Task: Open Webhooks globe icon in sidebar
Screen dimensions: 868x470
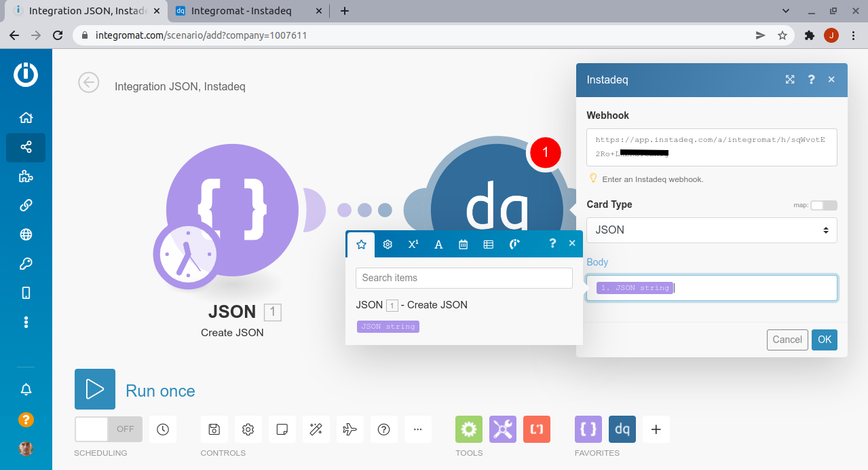Action: tap(26, 235)
